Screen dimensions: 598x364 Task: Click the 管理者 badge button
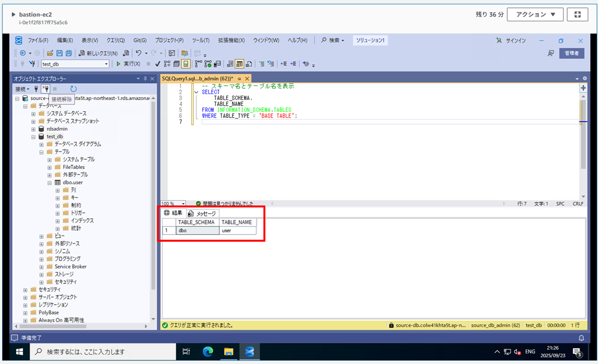[x=572, y=53]
